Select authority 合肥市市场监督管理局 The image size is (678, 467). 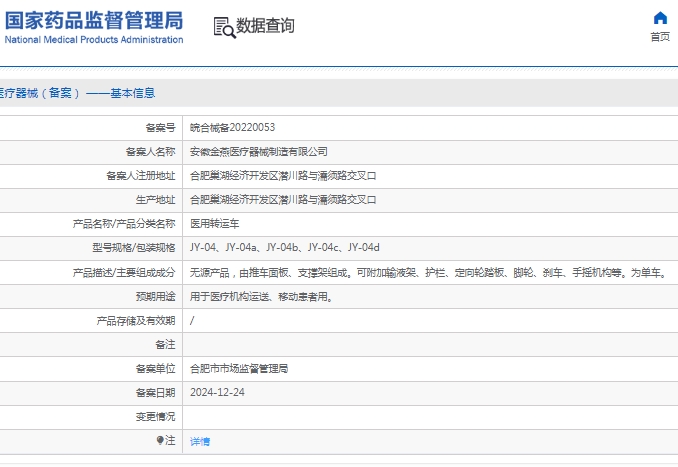[239, 369]
